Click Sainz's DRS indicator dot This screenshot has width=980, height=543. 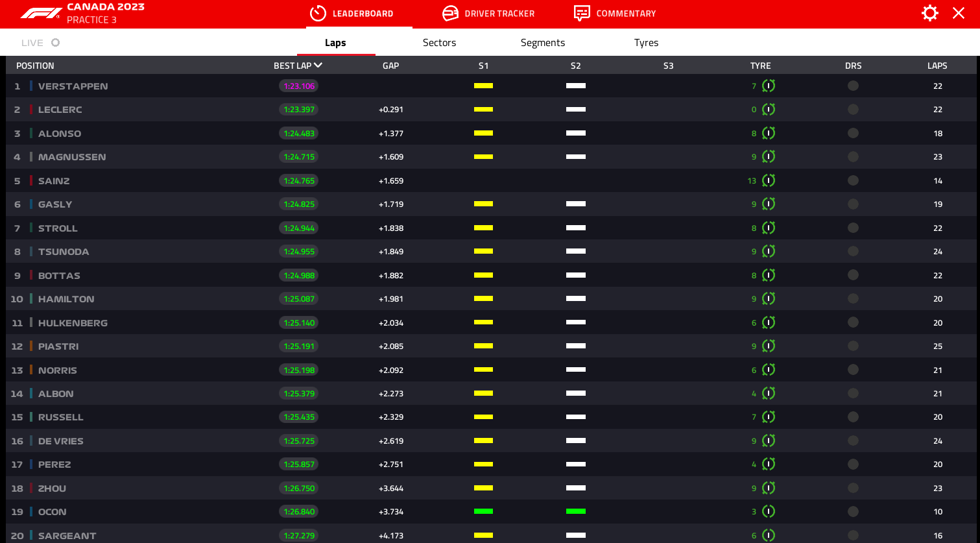(853, 180)
